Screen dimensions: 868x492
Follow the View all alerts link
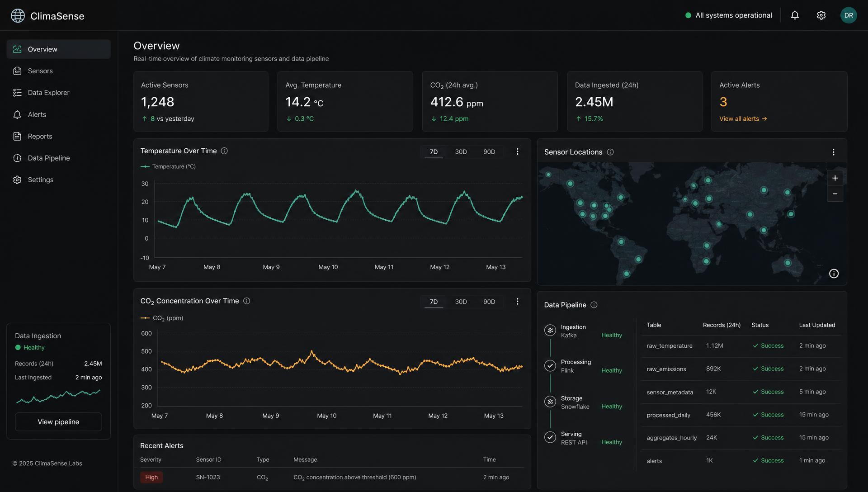point(743,118)
